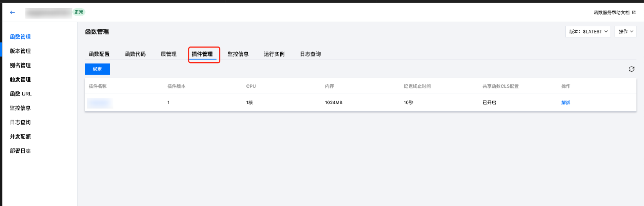Click the 1核 CPU cell
The height and width of the screenshot is (206, 644).
point(250,102)
